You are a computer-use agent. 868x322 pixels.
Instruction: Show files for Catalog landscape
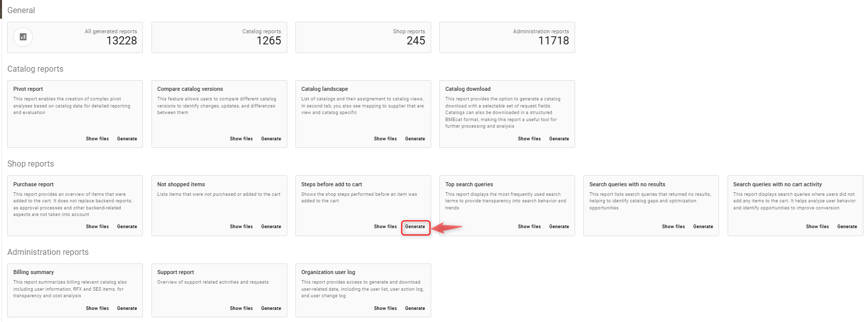pos(385,139)
